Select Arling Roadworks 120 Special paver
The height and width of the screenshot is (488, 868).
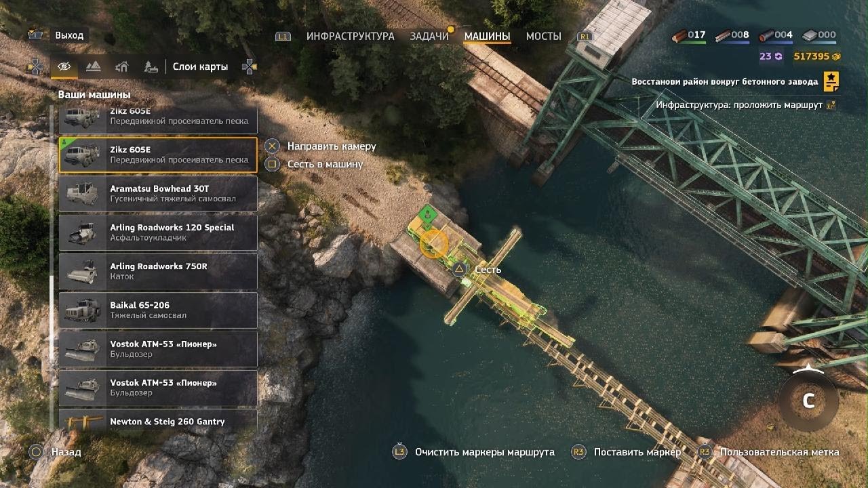(x=158, y=232)
